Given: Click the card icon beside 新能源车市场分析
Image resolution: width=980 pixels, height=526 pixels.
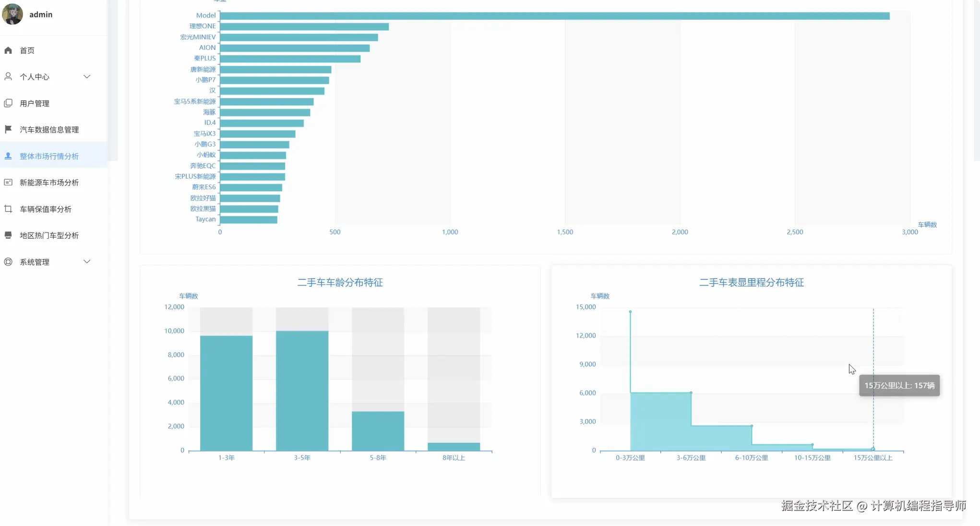Looking at the screenshot, I should 8,182.
